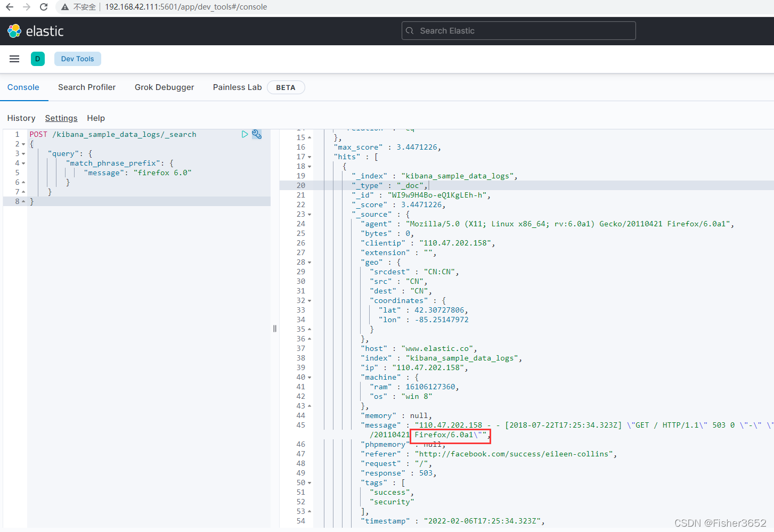Open the hamburger navigation menu
Image resolution: width=774 pixels, height=532 pixels.
coord(14,59)
